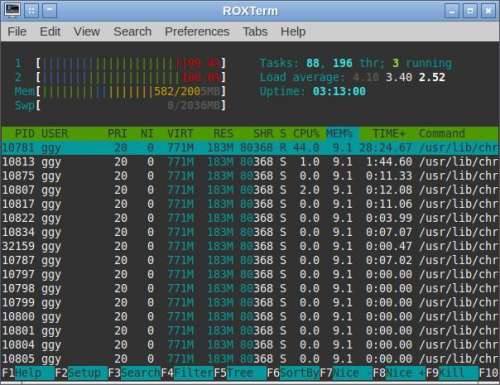
Task: Click the F2 Setup function key
Action: (x=81, y=373)
